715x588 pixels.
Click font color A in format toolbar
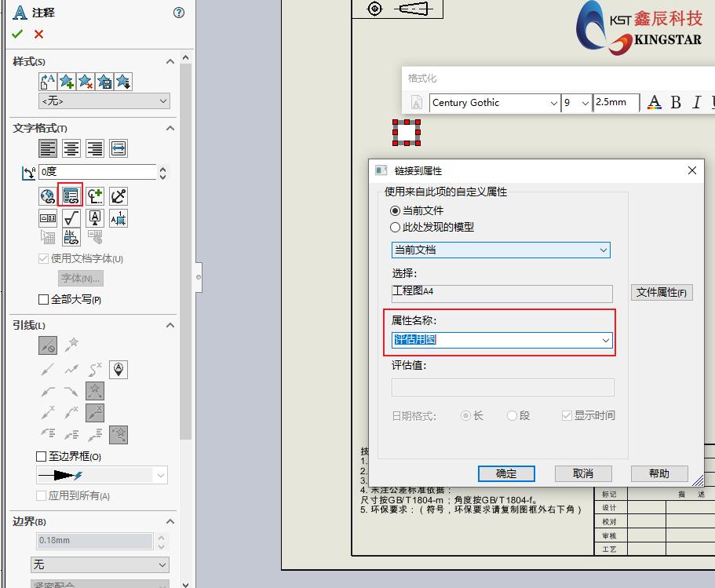click(x=655, y=102)
